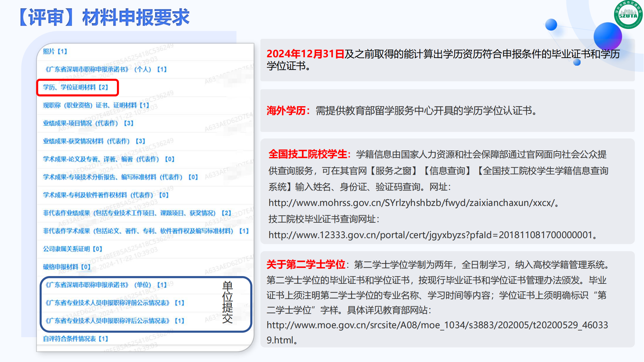Click the mohrss.gov.cn query URL
Image resolution: width=644 pixels, height=362 pixels.
pos(412,203)
